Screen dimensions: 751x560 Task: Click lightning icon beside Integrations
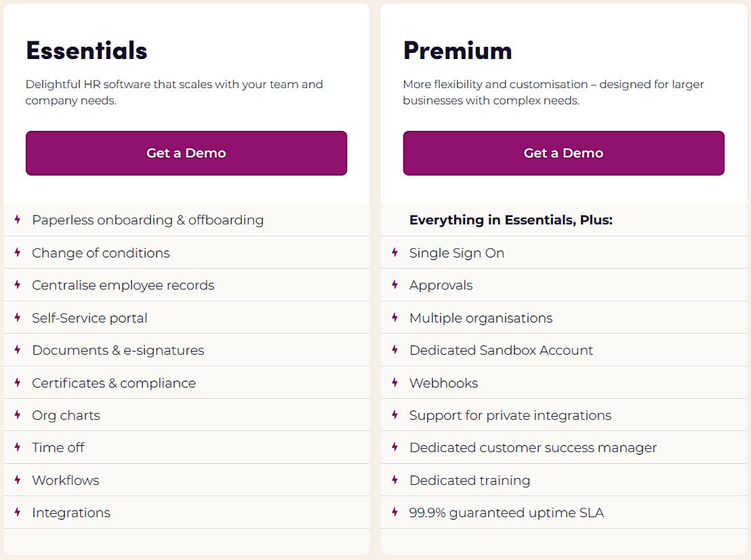[18, 513]
